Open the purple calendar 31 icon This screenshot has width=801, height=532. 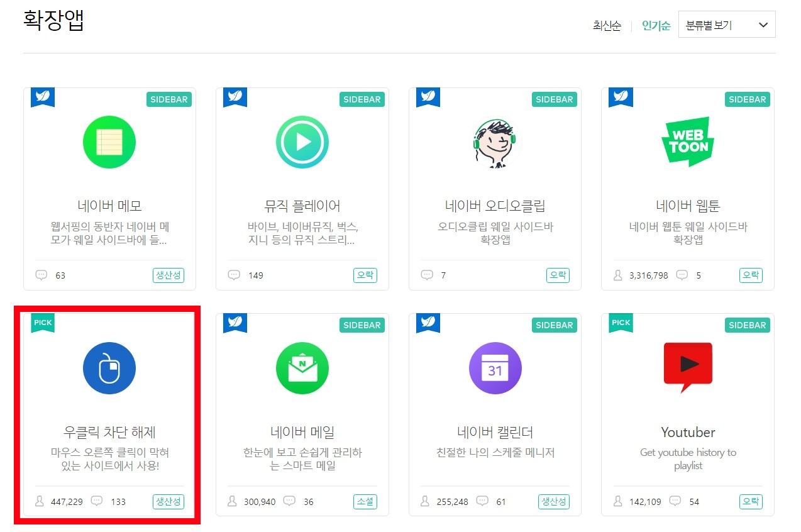tap(495, 369)
